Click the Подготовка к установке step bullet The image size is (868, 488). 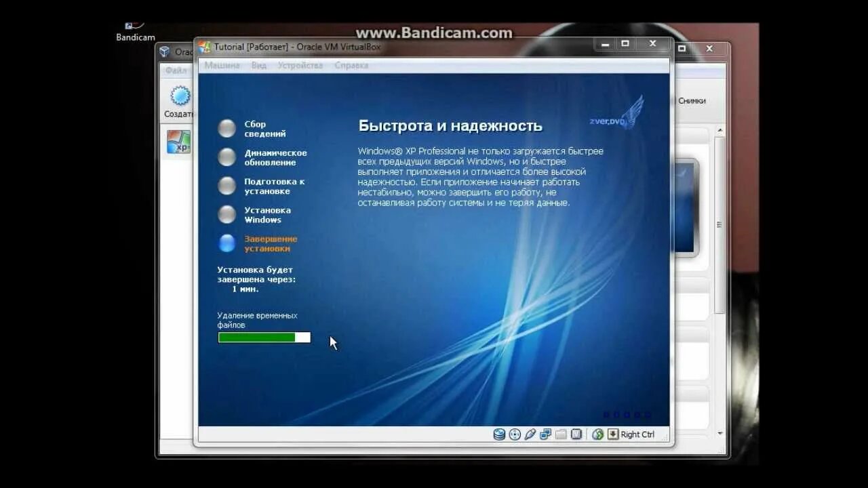[226, 186]
